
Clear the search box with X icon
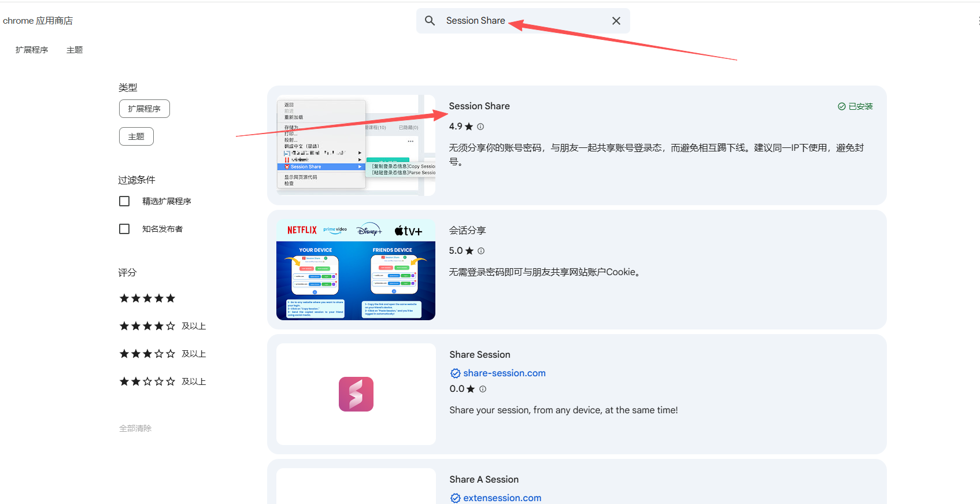(x=616, y=21)
